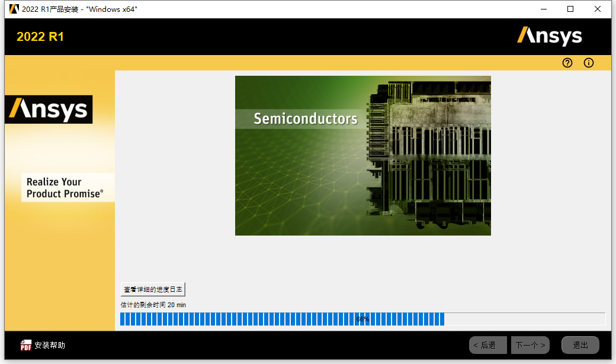Click the Ansys logo in top header
616x364 pixels.
pyautogui.click(x=549, y=36)
